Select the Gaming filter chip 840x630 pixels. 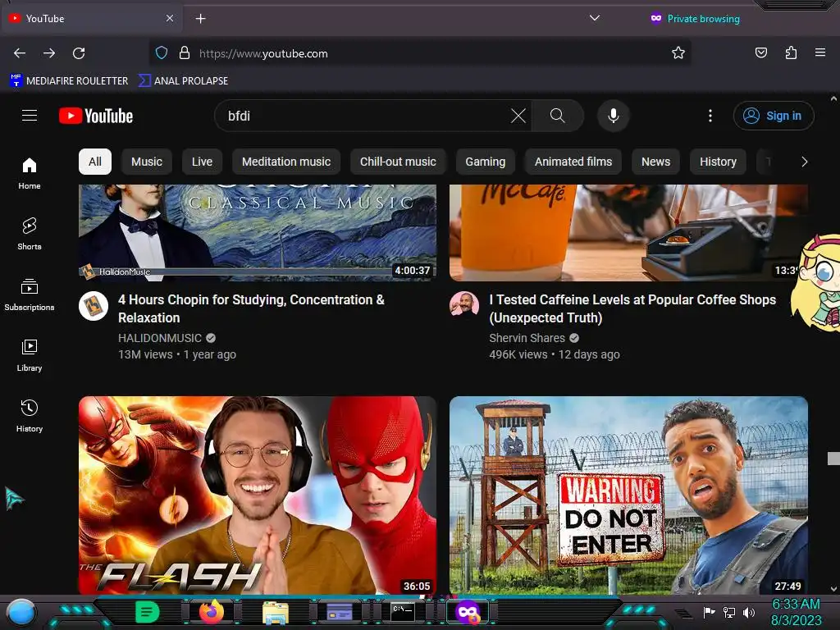click(x=486, y=162)
